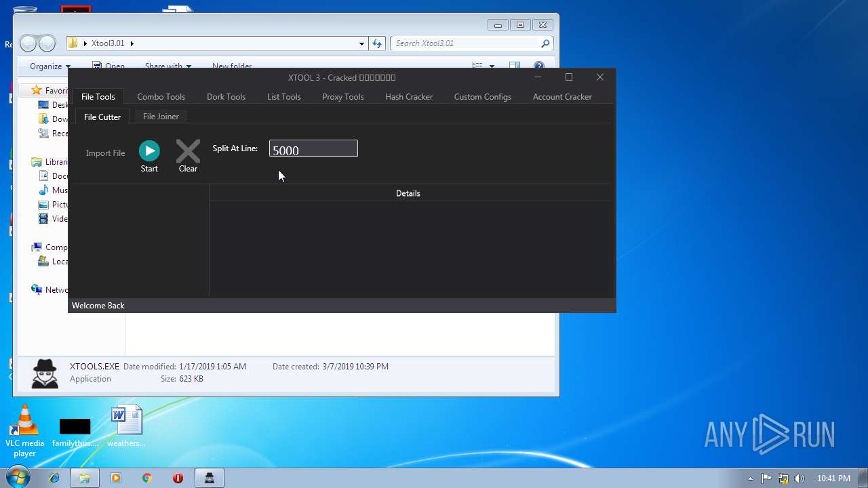Image resolution: width=868 pixels, height=488 pixels.
Task: Open the Account Cracker tab
Action: point(562,97)
